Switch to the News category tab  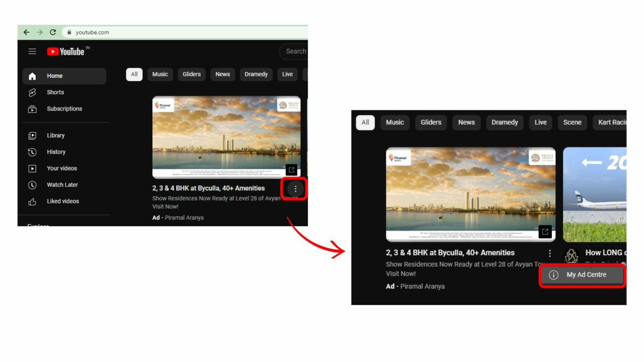tap(222, 74)
